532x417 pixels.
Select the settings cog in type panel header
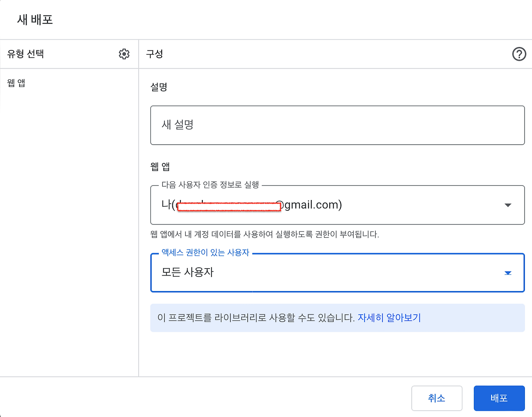pyautogui.click(x=124, y=54)
